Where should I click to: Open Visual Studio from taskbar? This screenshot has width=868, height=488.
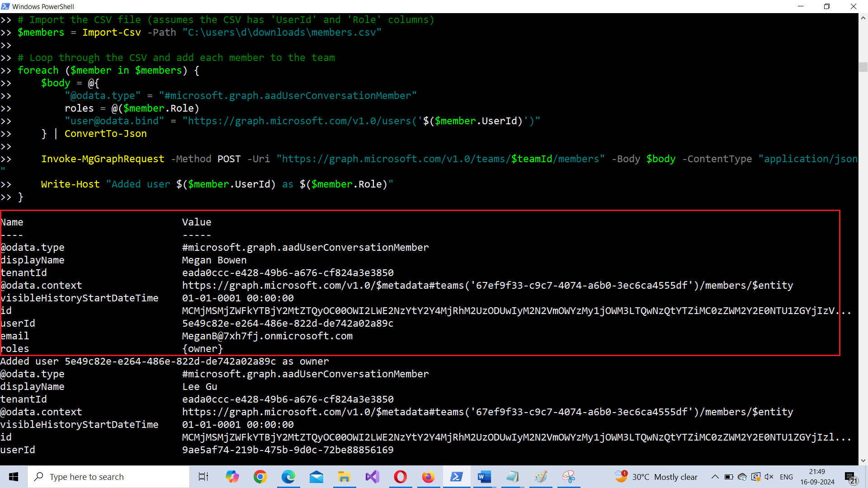tap(373, 477)
